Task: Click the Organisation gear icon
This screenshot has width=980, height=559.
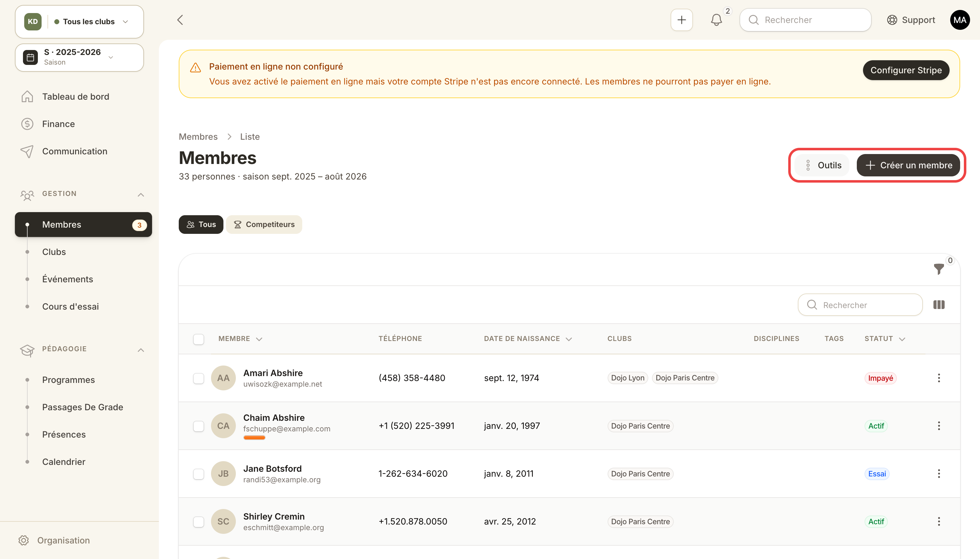Action: click(23, 540)
